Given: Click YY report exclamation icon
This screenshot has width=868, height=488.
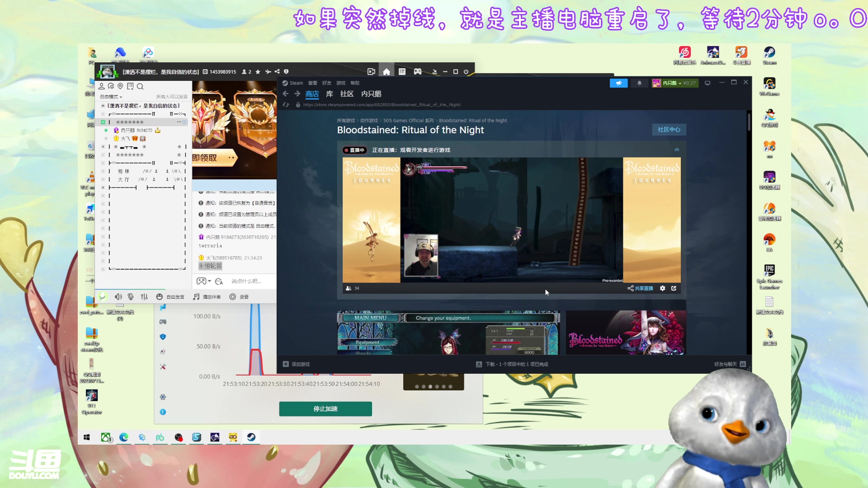Looking at the screenshot, I should 286,71.
